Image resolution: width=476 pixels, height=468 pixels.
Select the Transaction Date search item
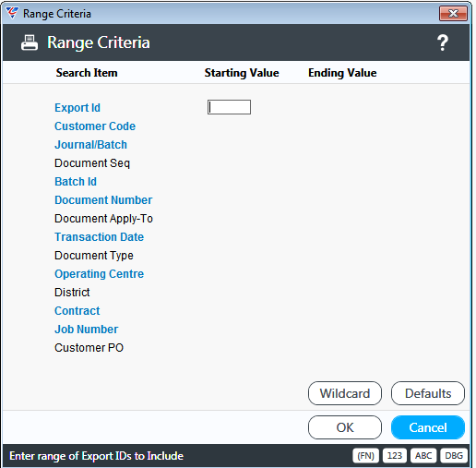coord(99,237)
